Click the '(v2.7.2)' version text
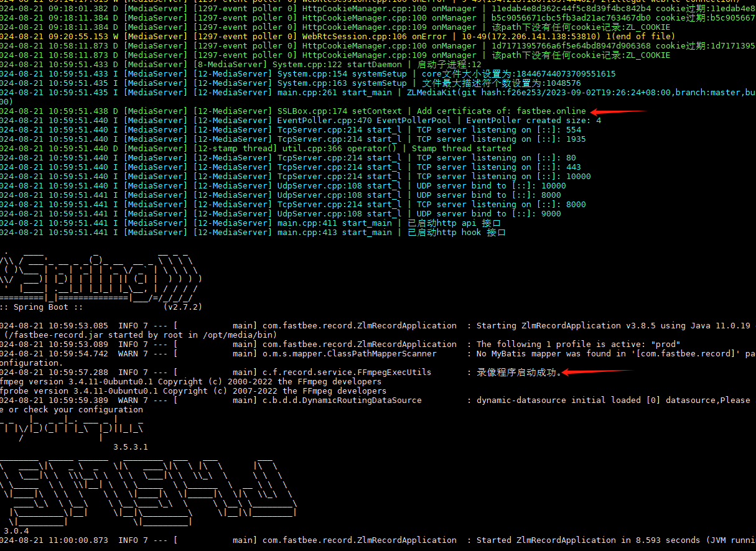 coord(183,307)
